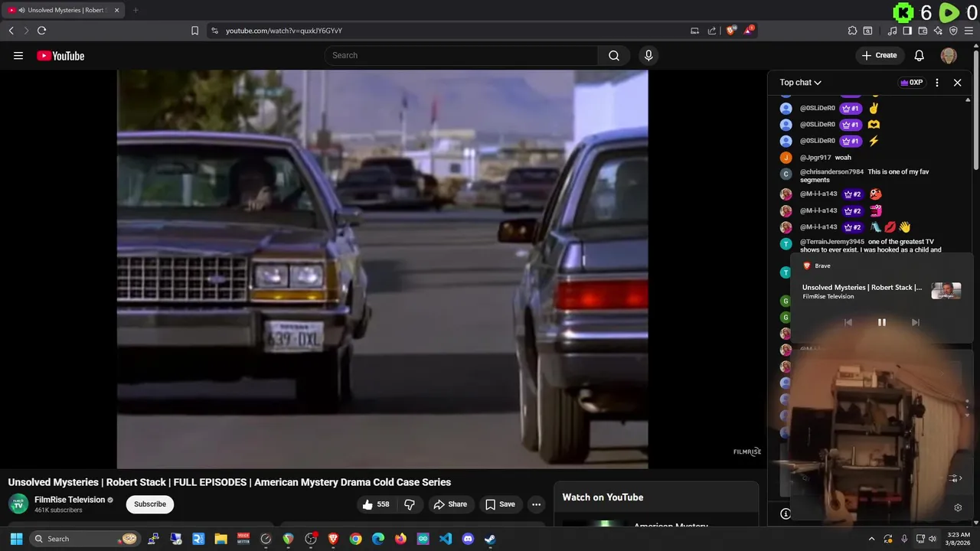This screenshot has width=980, height=551.
Task: Open more actions ellipsis under video
Action: (x=536, y=504)
